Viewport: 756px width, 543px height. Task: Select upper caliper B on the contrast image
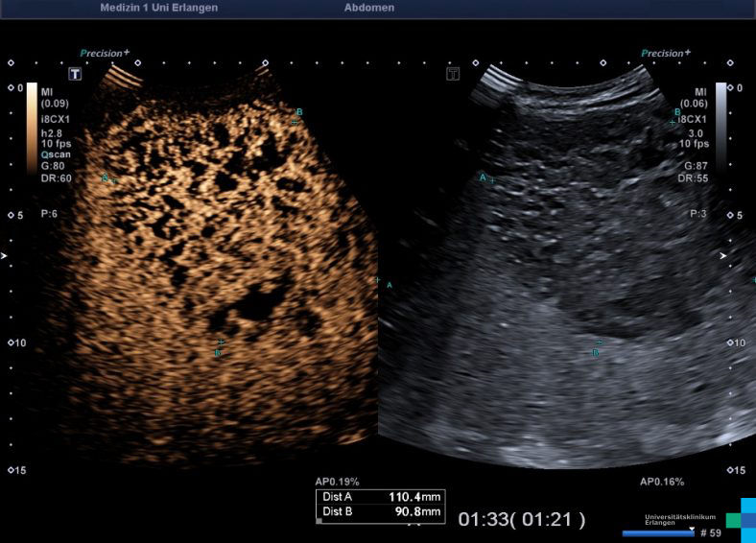(295, 122)
